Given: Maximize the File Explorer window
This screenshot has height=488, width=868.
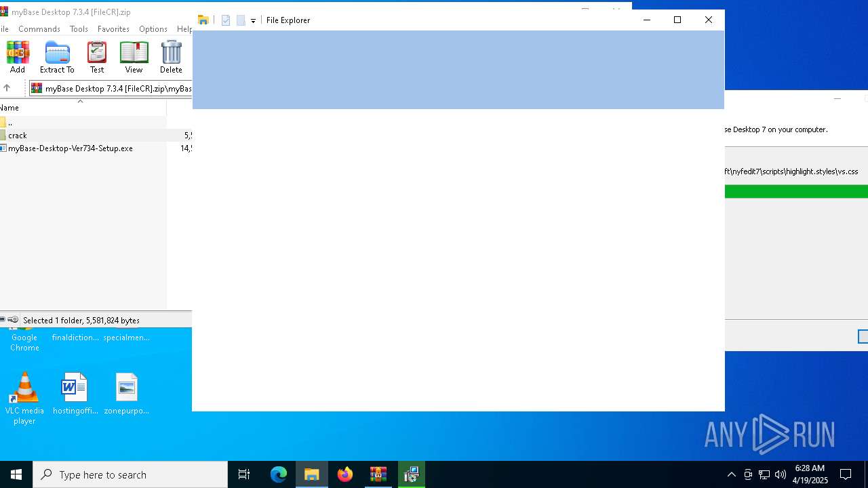Looking at the screenshot, I should pyautogui.click(x=677, y=20).
